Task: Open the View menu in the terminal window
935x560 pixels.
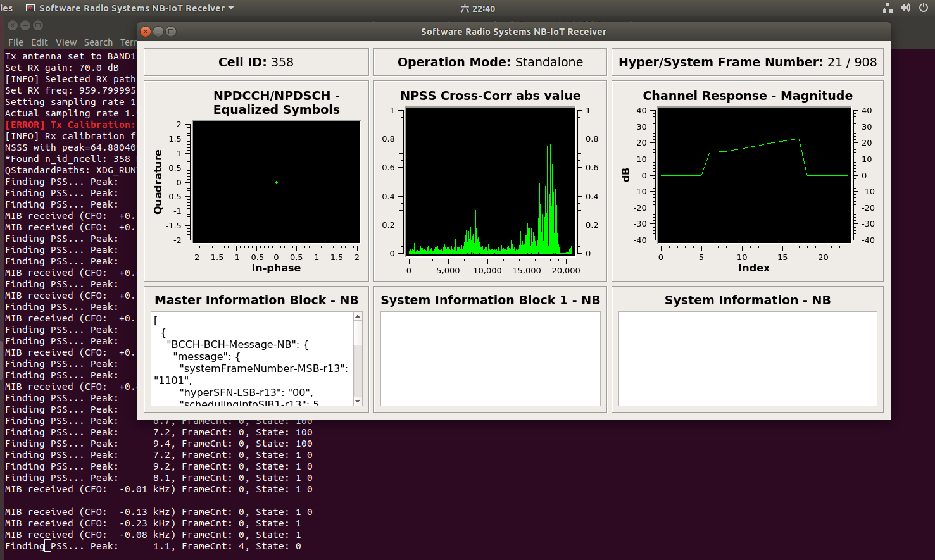Action: pos(66,42)
